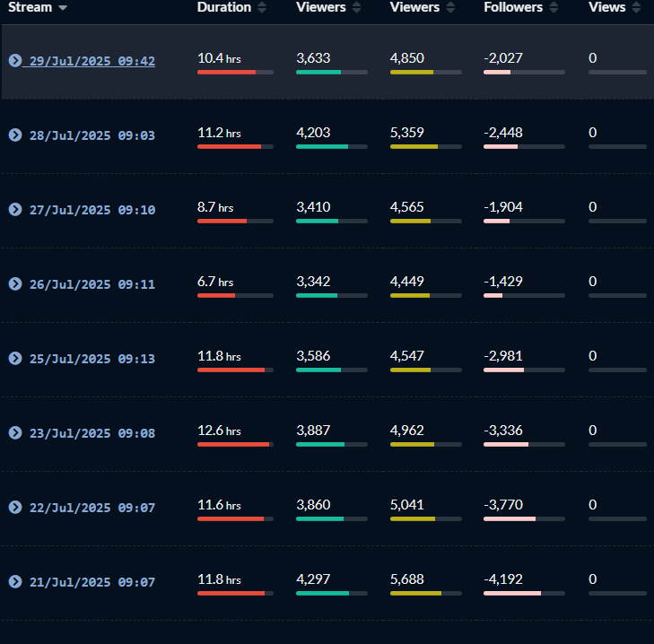Select the 10.4 hrs duration value
Screen dimensions: 654x644
(x=219, y=58)
